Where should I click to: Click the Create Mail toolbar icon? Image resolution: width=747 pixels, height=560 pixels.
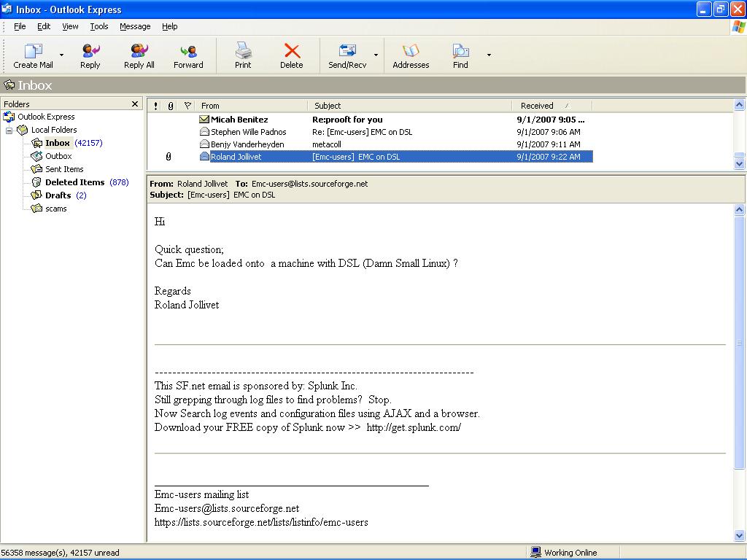point(33,50)
